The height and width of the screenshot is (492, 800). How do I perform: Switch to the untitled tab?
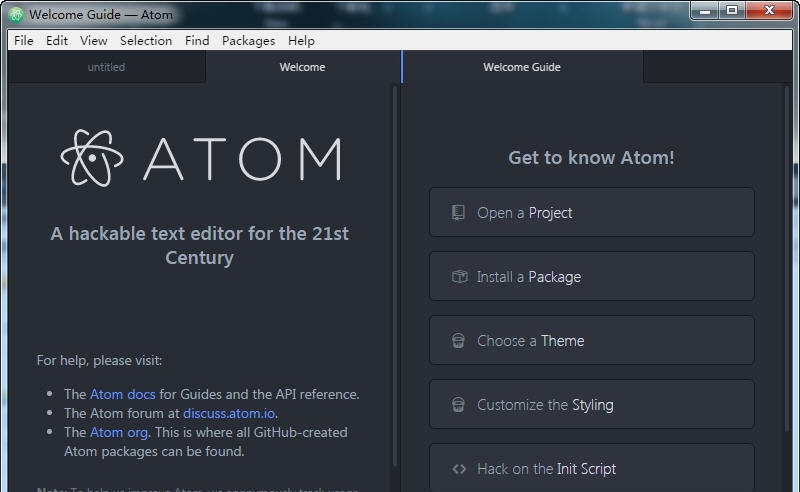point(106,67)
